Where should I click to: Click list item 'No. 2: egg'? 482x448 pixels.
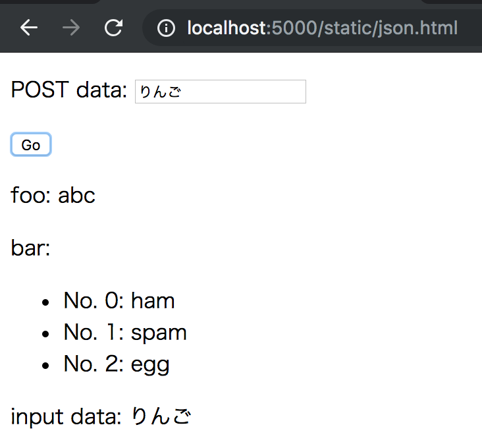(116, 364)
